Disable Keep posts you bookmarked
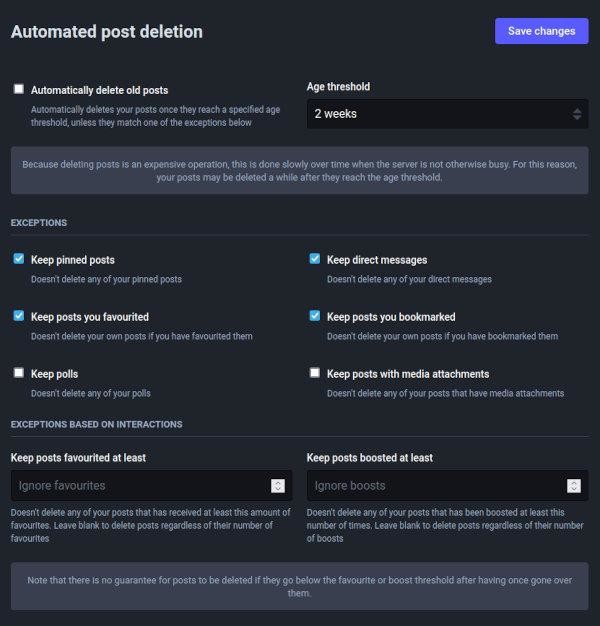 coord(315,316)
